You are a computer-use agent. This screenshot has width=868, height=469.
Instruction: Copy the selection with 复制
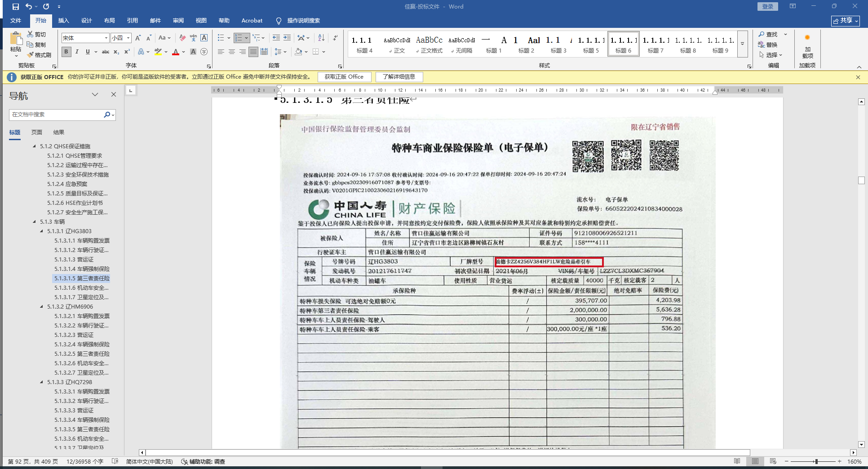36,44
